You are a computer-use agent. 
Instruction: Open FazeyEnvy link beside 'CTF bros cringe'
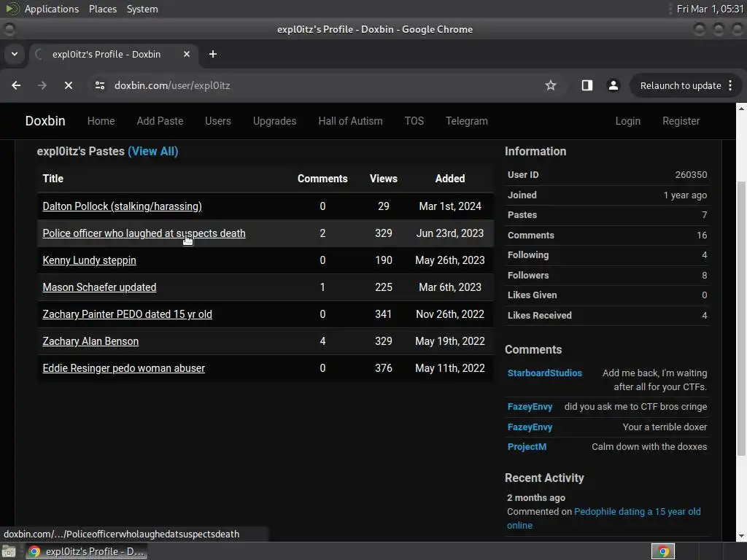click(530, 407)
